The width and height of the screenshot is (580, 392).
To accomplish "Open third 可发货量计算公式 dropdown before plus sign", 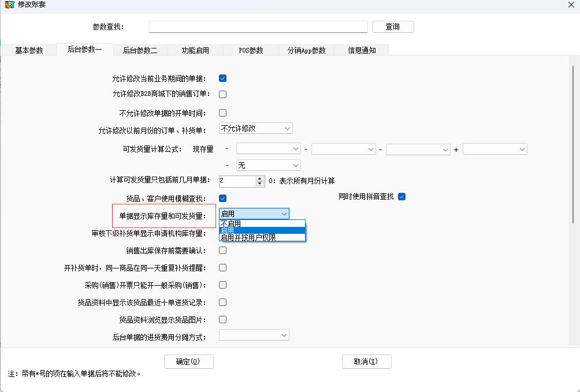I will point(418,150).
